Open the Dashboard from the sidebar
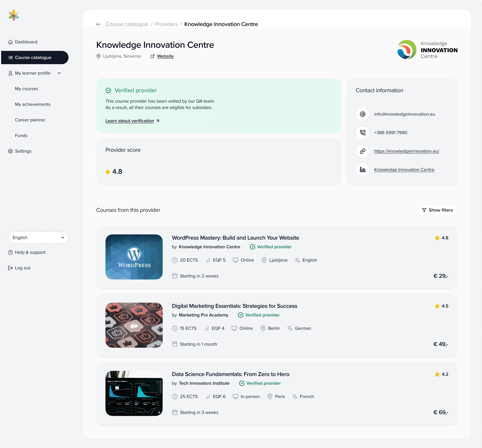The image size is (482, 448). (26, 42)
